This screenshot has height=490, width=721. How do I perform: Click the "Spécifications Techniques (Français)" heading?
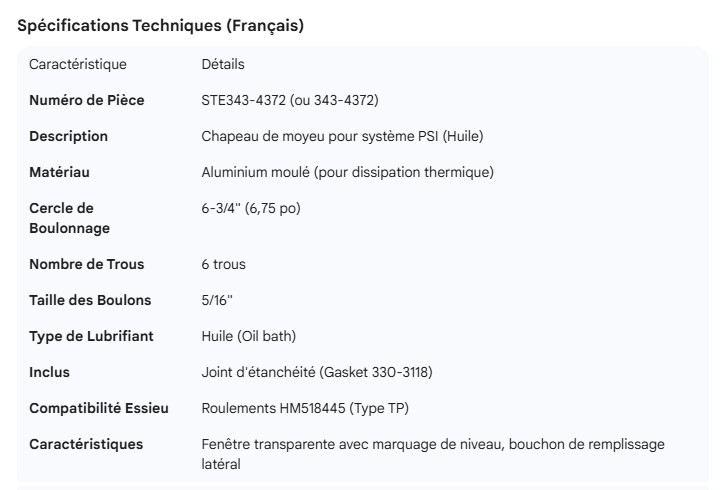click(161, 26)
